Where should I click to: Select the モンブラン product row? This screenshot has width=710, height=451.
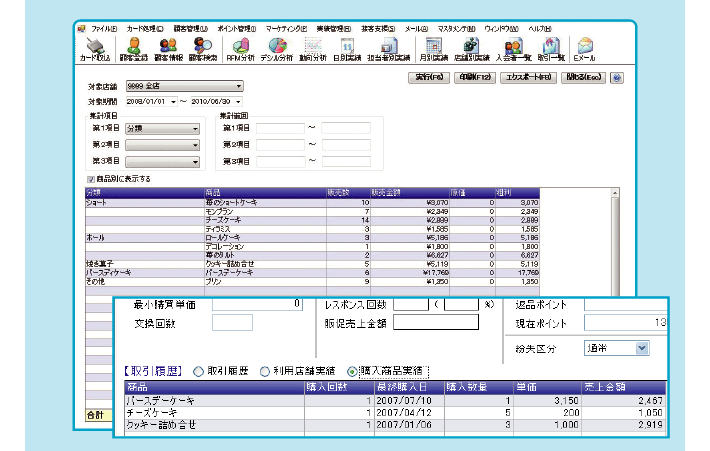[312, 212]
